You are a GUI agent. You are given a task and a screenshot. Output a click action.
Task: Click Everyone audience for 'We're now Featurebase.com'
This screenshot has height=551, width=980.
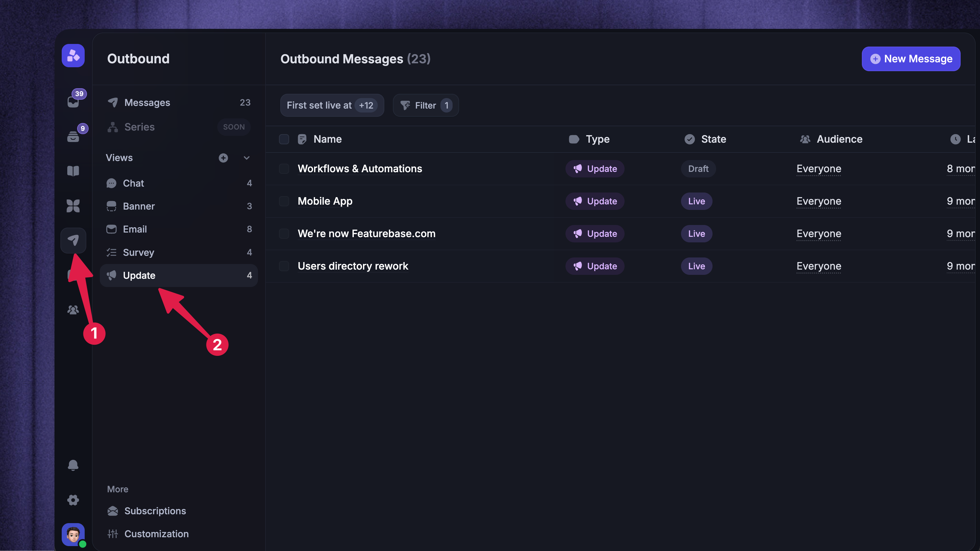coord(819,234)
